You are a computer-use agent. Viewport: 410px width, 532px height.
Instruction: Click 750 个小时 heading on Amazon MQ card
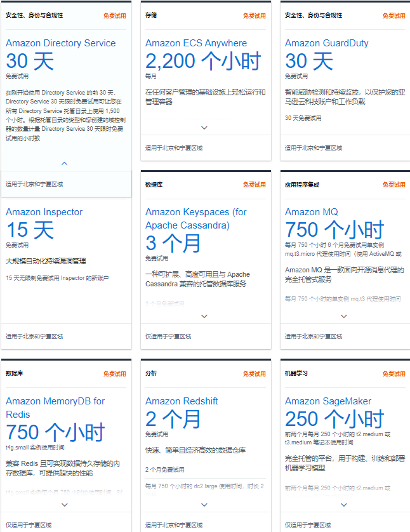(x=334, y=230)
